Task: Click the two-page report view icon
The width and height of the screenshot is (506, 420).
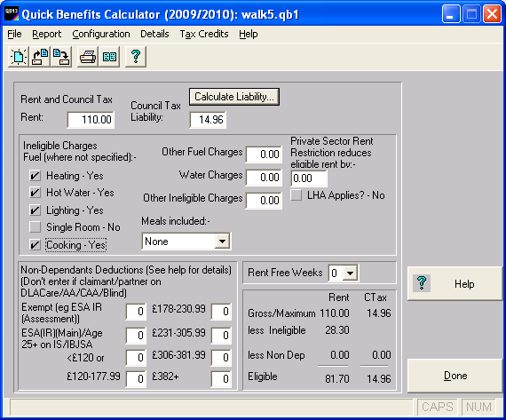Action: tap(109, 57)
